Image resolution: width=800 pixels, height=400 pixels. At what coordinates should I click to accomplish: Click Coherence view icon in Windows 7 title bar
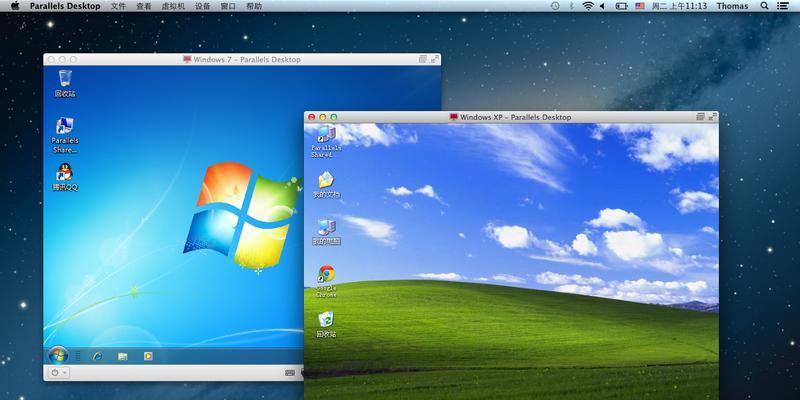click(423, 59)
